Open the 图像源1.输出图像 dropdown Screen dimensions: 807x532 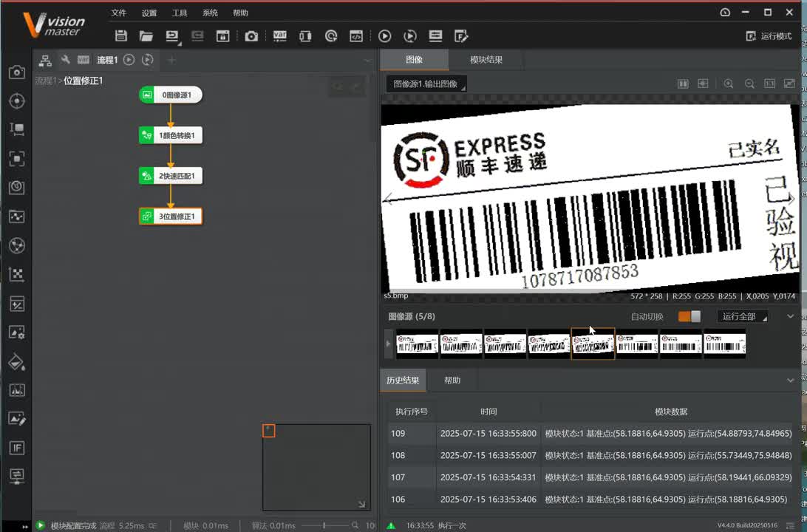click(x=426, y=84)
